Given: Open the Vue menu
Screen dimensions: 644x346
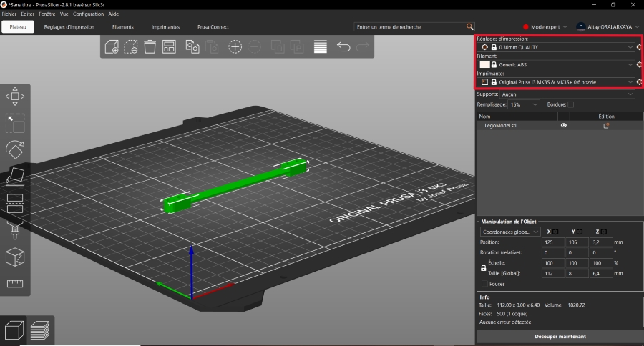Looking at the screenshot, I should tap(64, 14).
